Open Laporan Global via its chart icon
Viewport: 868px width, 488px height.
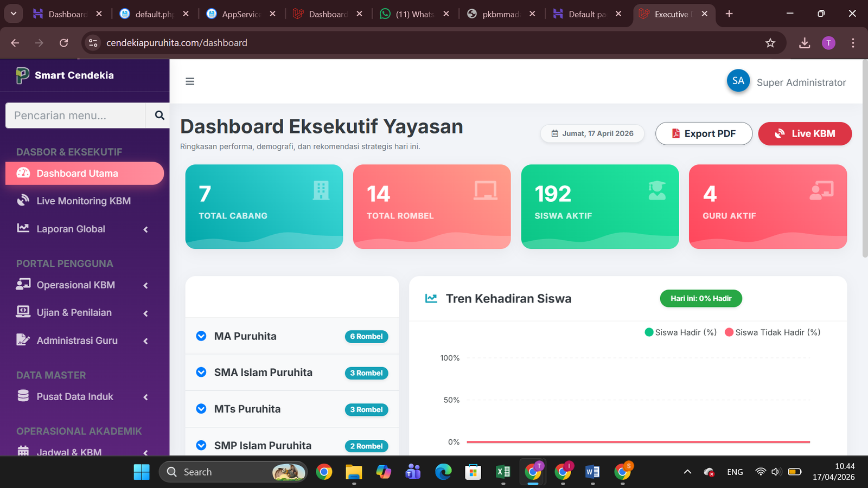(x=22, y=228)
